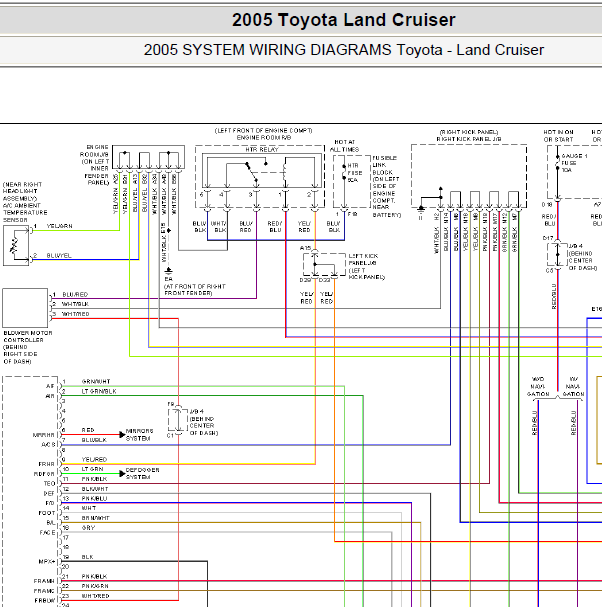Click the 'GAUGE 1 FUSE 10A' label

point(574,163)
